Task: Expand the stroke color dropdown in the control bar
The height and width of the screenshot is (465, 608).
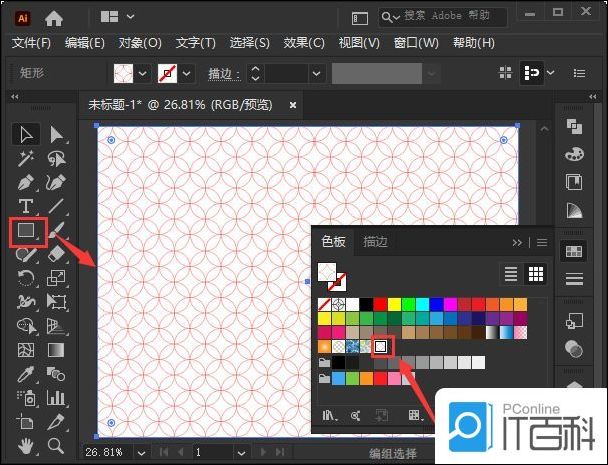Action: point(187,73)
